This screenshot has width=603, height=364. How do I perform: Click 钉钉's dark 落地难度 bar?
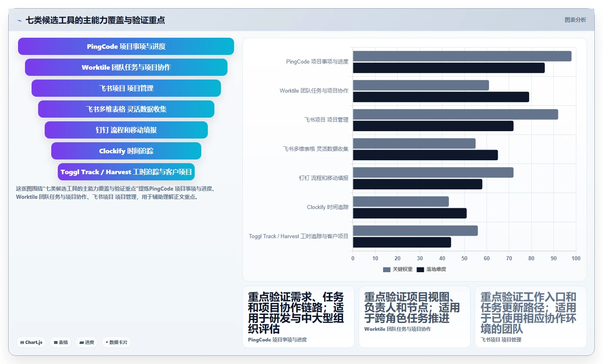pos(418,184)
